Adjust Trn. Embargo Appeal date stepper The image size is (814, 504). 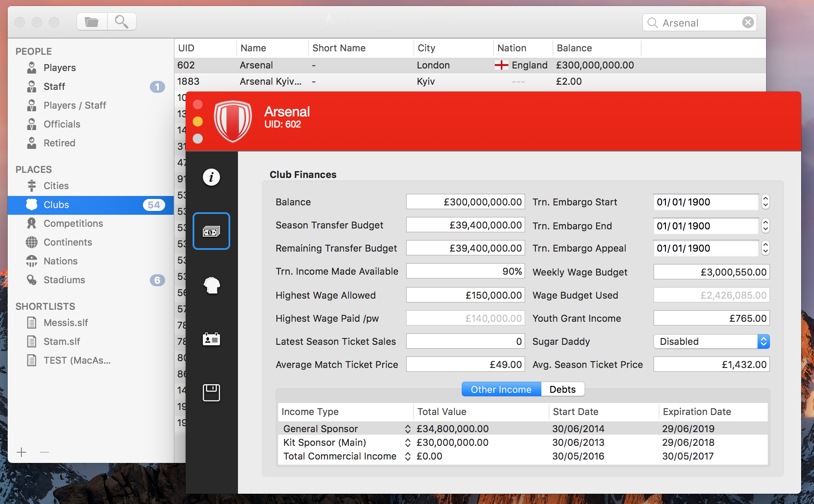[x=766, y=248]
